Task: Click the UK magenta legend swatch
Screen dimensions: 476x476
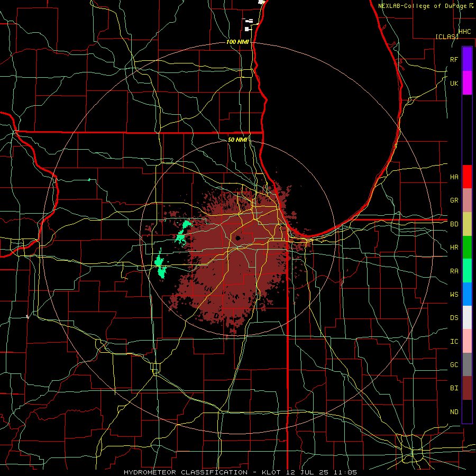Action: [x=467, y=83]
